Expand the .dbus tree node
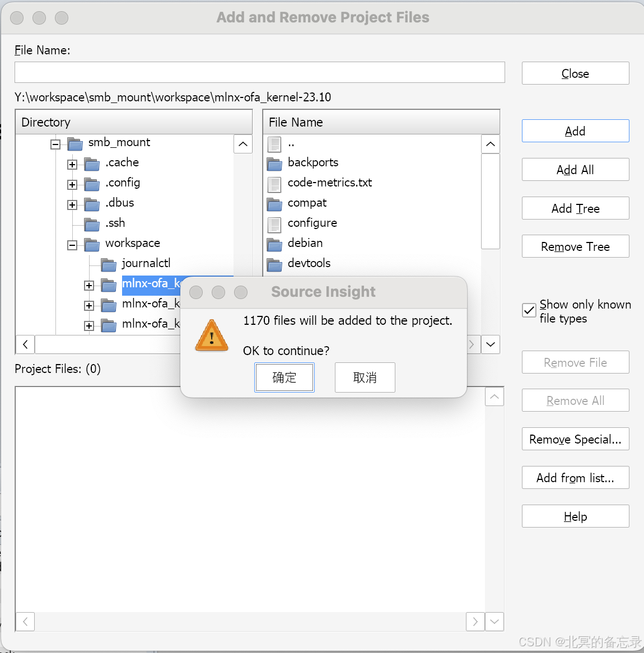Viewport: 644px width, 653px height. pyautogui.click(x=72, y=205)
